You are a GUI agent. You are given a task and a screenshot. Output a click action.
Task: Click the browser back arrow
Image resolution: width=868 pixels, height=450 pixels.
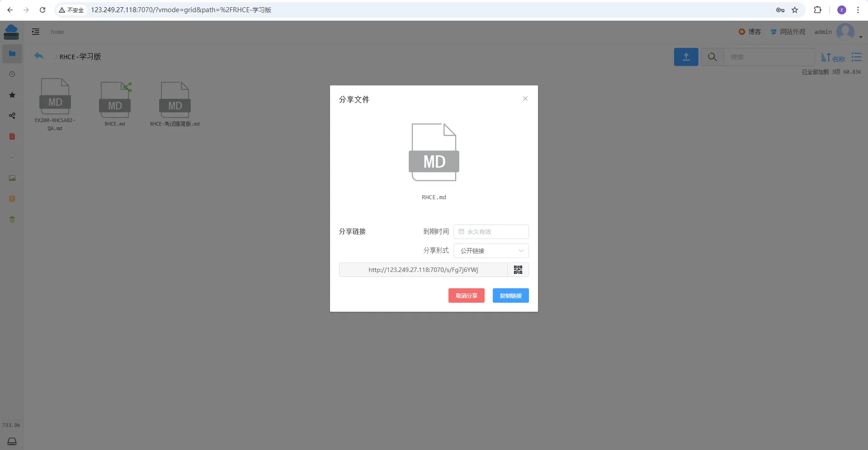[x=10, y=10]
